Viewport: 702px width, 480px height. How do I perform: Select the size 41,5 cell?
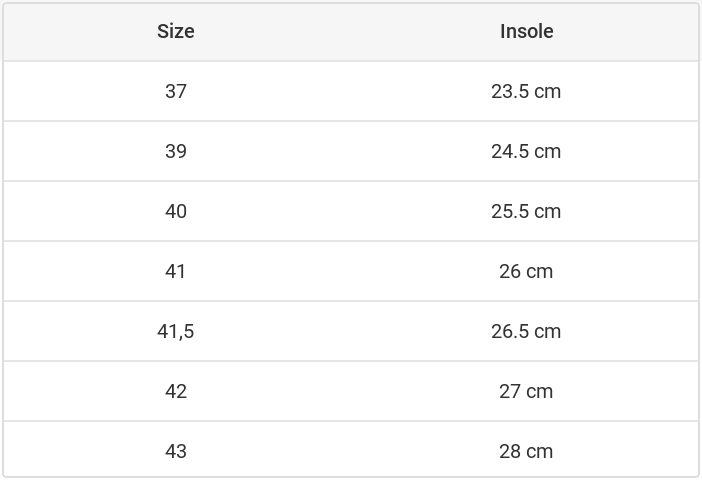(176, 331)
